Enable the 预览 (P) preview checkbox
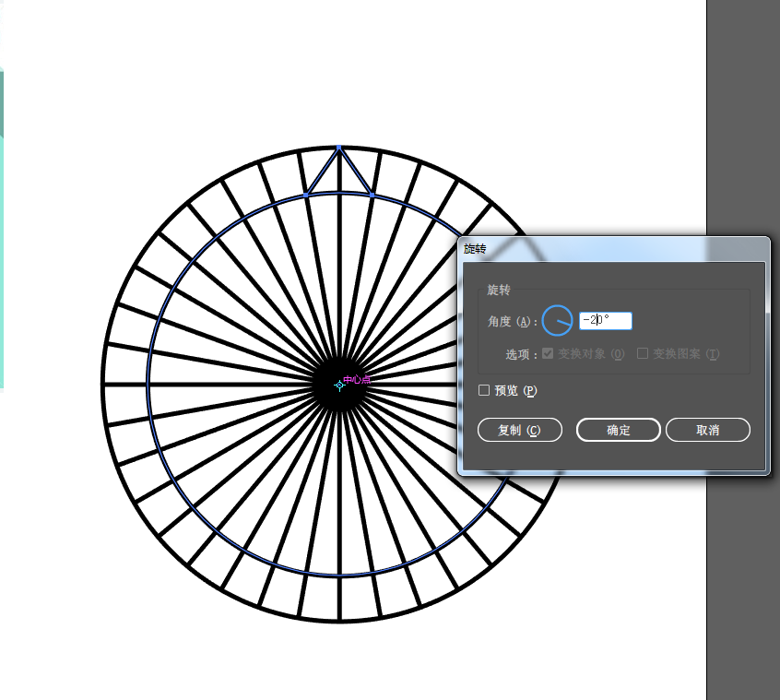Image resolution: width=780 pixels, height=700 pixels. [484, 390]
